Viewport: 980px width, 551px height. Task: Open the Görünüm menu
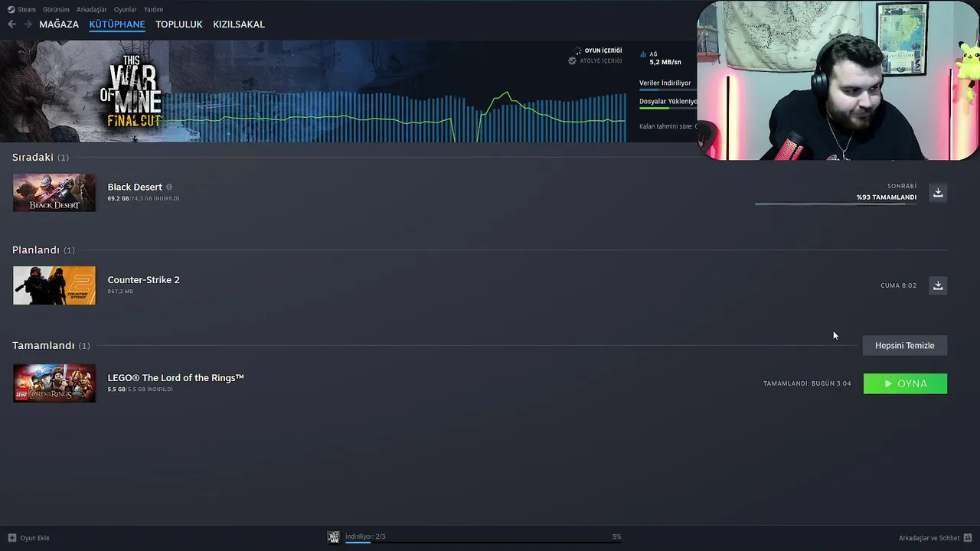point(56,9)
